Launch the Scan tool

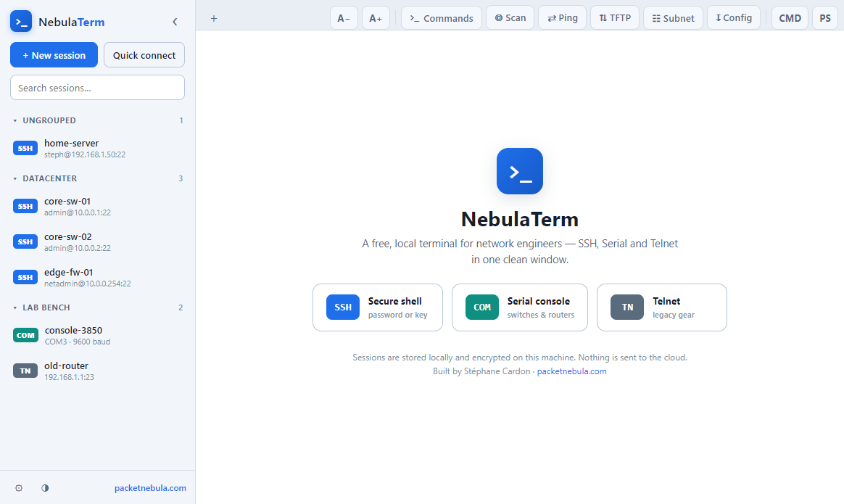510,18
